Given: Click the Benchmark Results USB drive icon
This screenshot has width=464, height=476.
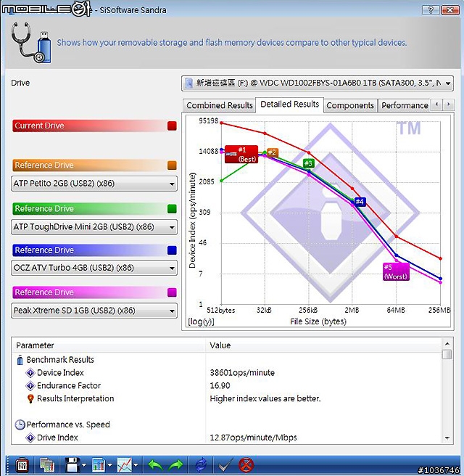Looking at the screenshot, I should pos(20,360).
